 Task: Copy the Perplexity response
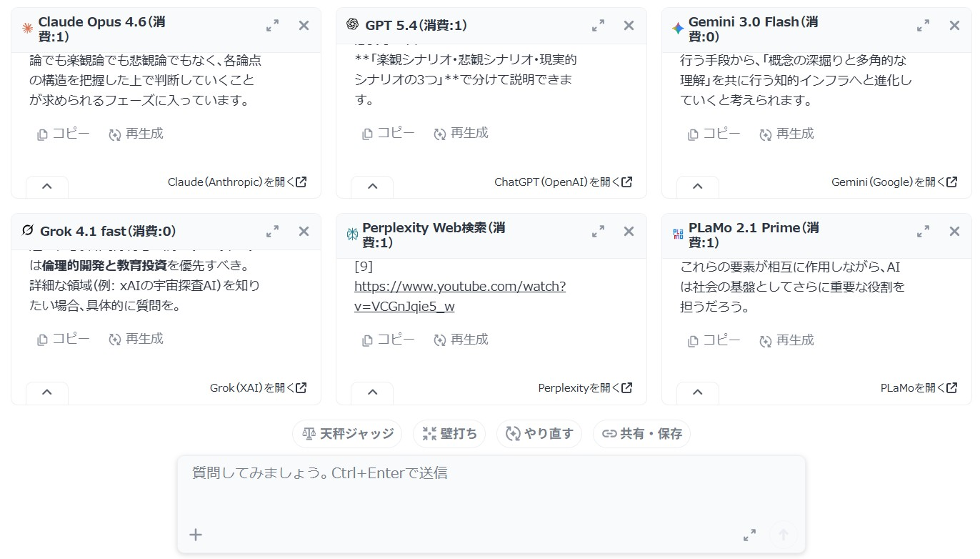pyautogui.click(x=389, y=340)
